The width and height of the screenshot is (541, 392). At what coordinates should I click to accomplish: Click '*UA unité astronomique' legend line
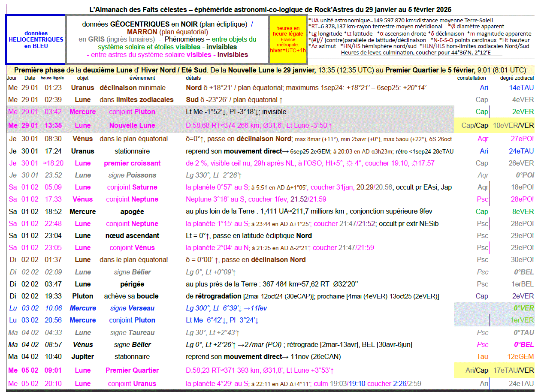tap(401, 20)
